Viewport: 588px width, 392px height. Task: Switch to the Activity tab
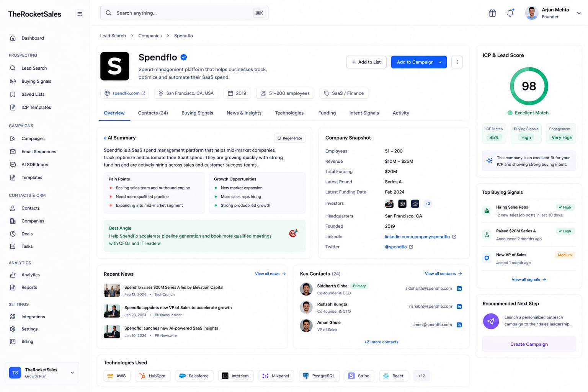pyautogui.click(x=401, y=113)
